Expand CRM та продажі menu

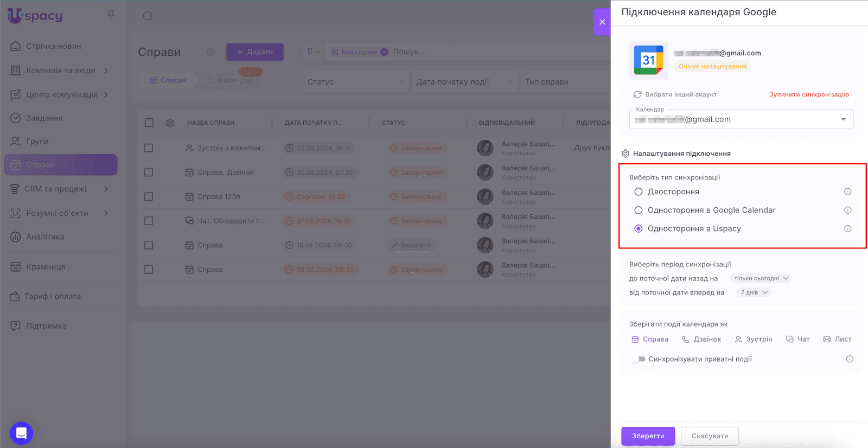pyautogui.click(x=106, y=189)
